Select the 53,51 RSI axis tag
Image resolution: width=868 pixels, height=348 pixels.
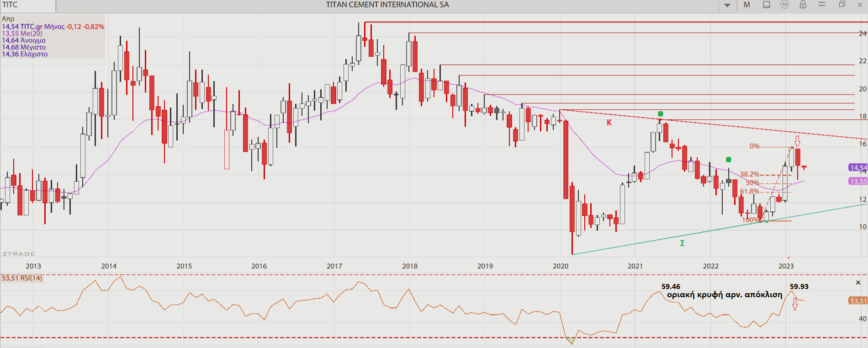pyautogui.click(x=857, y=301)
